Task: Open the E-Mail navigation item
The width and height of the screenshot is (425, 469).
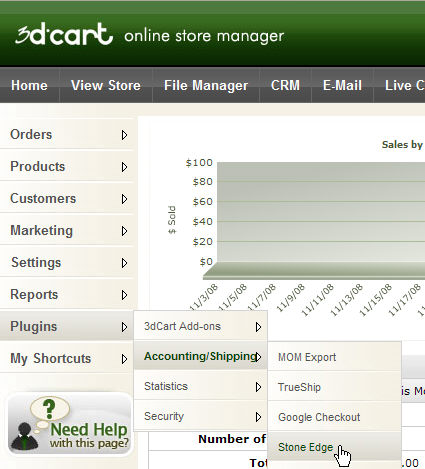Action: coord(342,85)
